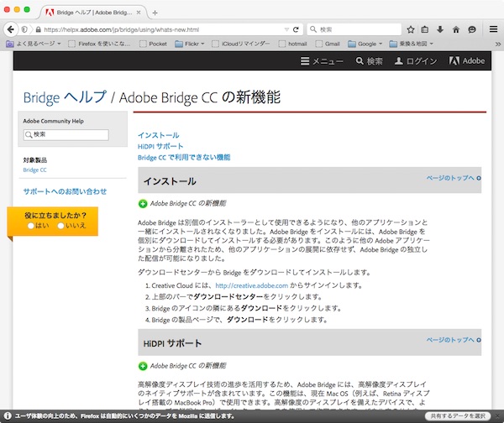Follow the HiDPI サポート link
This screenshot has width=504, height=423.
coord(160,146)
